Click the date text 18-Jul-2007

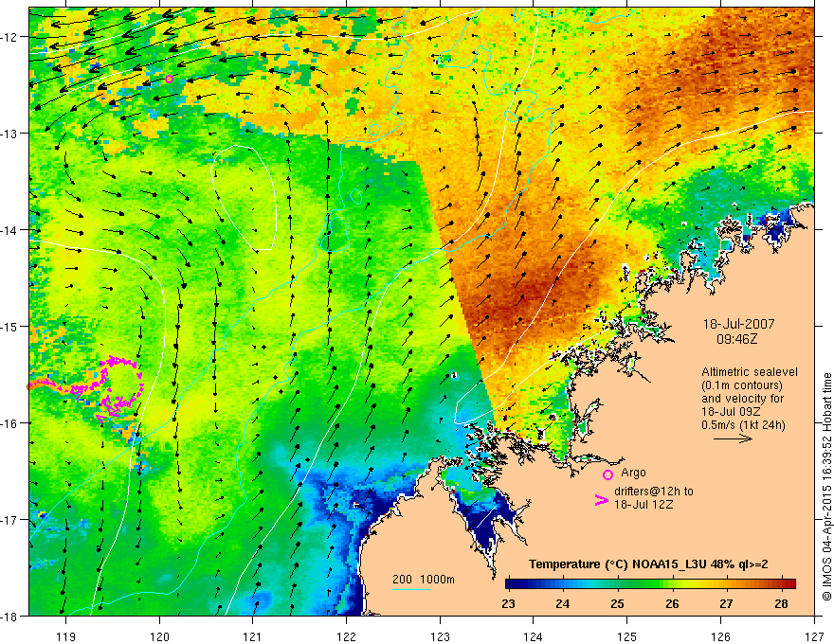tap(739, 324)
